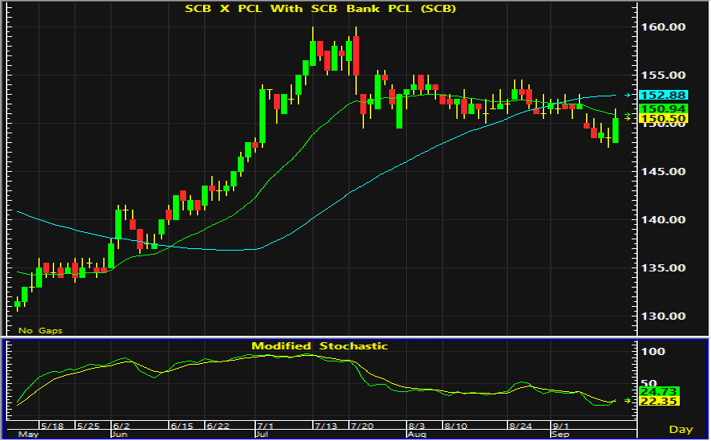
Task: Select the 152.88 moving average value label
Action: coord(663,95)
